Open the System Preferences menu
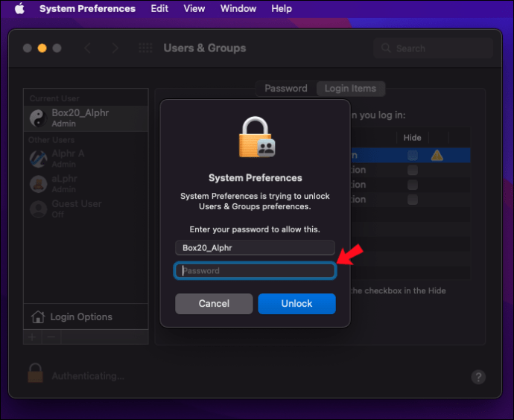The width and height of the screenshot is (514, 420). tap(87, 8)
